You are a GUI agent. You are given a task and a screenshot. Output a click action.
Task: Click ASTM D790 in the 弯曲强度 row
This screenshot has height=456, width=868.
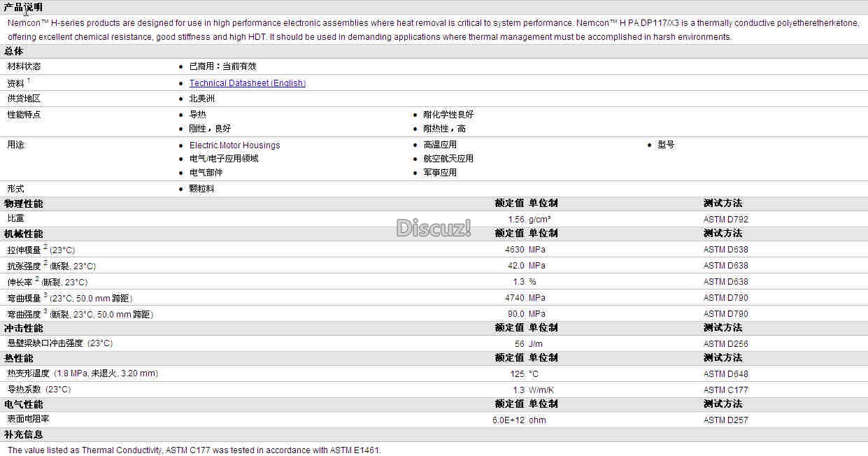tap(726, 314)
